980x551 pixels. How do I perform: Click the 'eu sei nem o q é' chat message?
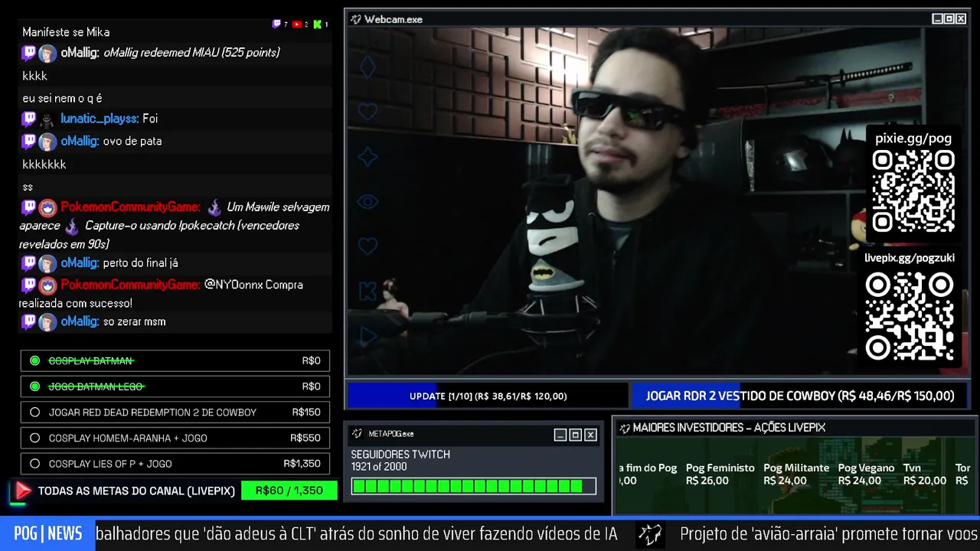62,99
